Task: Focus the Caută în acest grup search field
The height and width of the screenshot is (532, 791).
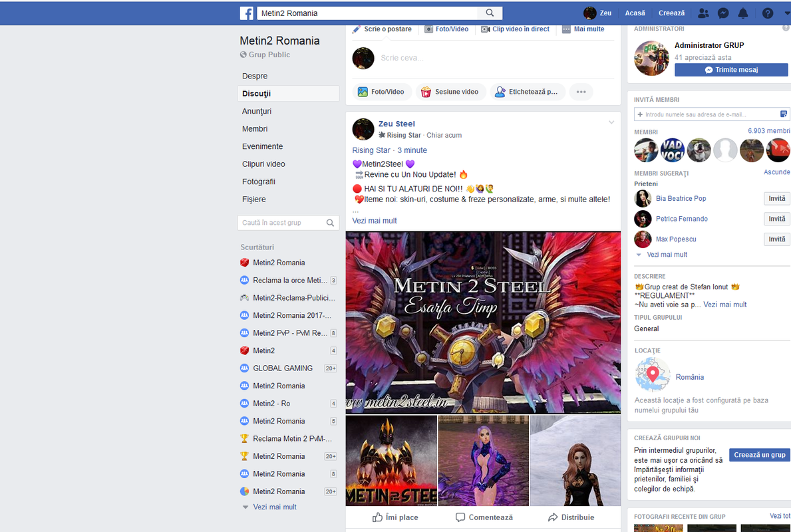Action: [288, 223]
